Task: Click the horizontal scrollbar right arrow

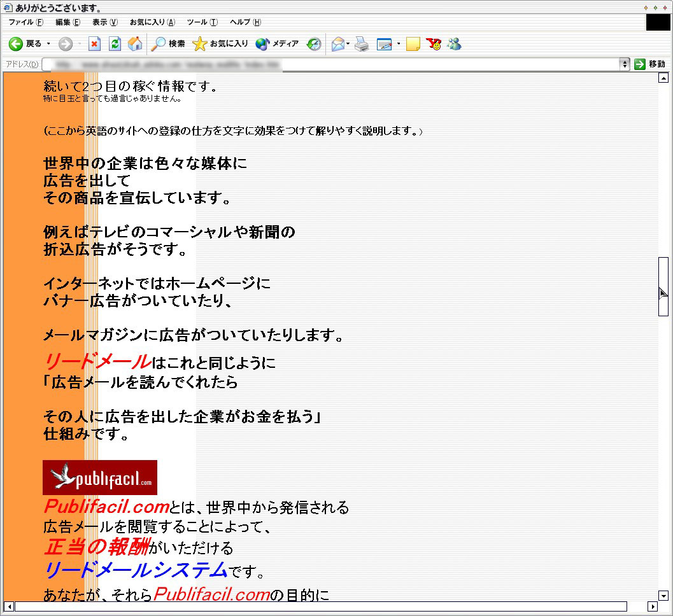Action: 653,606
